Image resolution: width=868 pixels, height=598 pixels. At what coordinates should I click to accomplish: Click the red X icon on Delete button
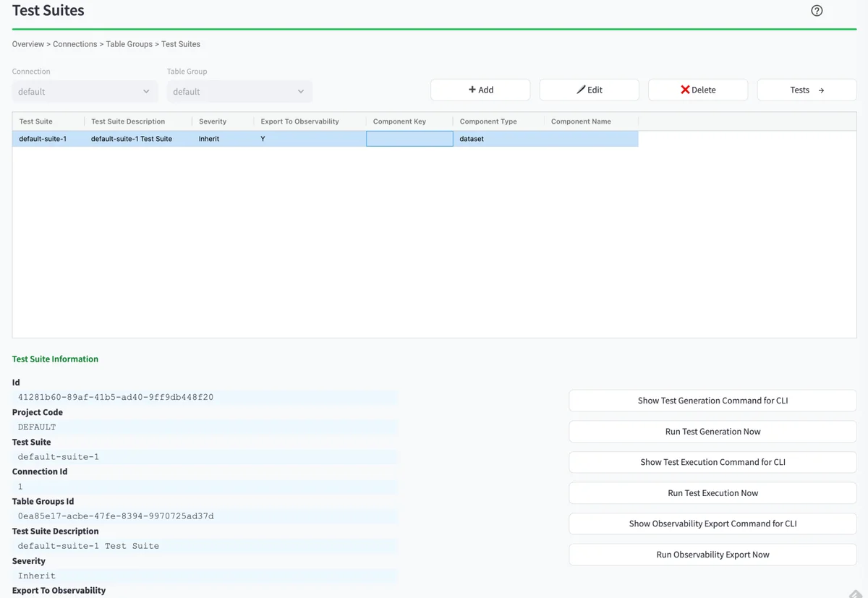tap(684, 90)
